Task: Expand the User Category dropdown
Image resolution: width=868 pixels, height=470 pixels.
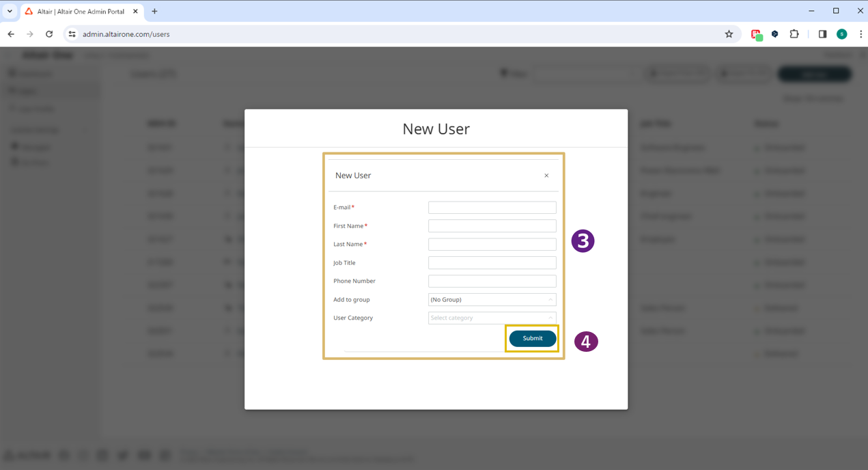Action: coord(492,318)
